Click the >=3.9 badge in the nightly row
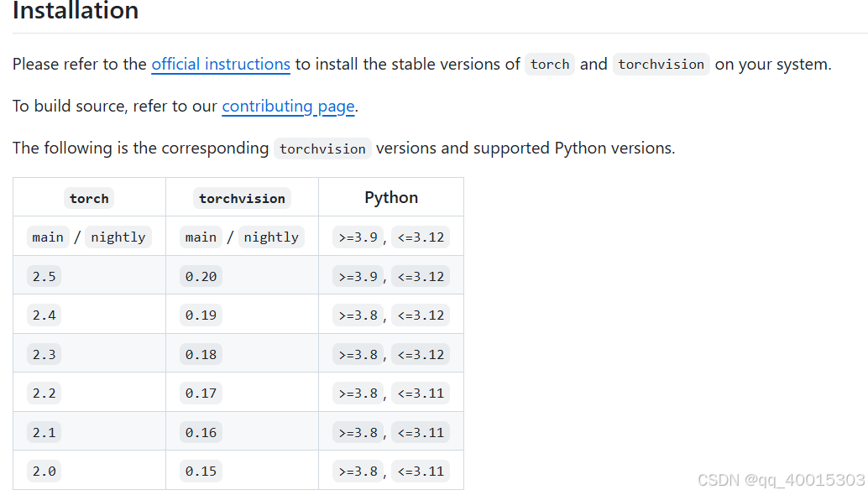 357,237
